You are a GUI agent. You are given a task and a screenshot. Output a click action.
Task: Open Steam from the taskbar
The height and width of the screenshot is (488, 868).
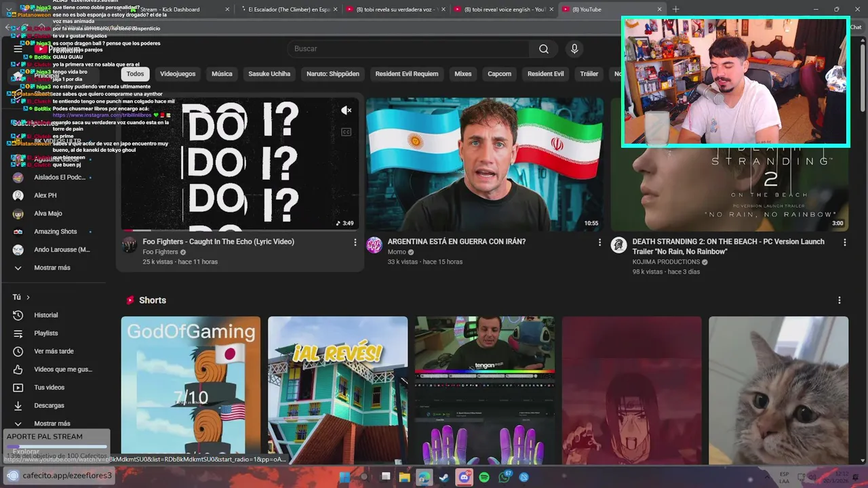click(443, 477)
